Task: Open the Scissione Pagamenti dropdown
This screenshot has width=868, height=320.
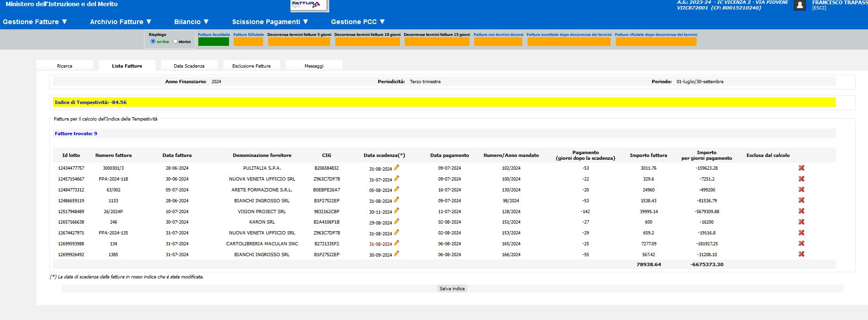Action: coord(270,22)
